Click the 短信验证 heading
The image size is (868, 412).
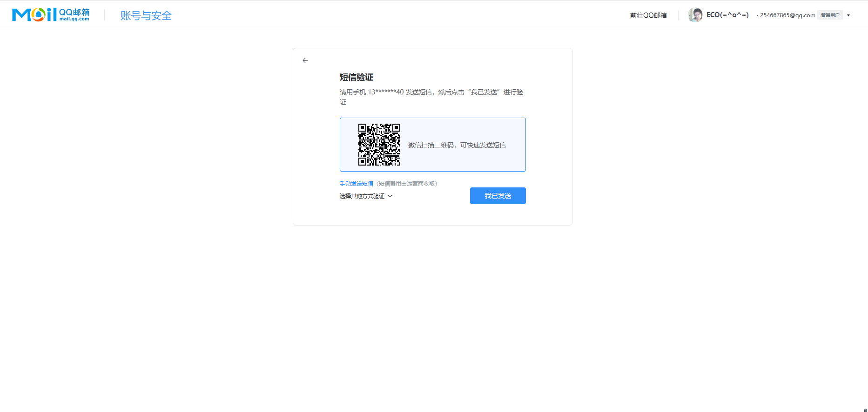(x=357, y=77)
